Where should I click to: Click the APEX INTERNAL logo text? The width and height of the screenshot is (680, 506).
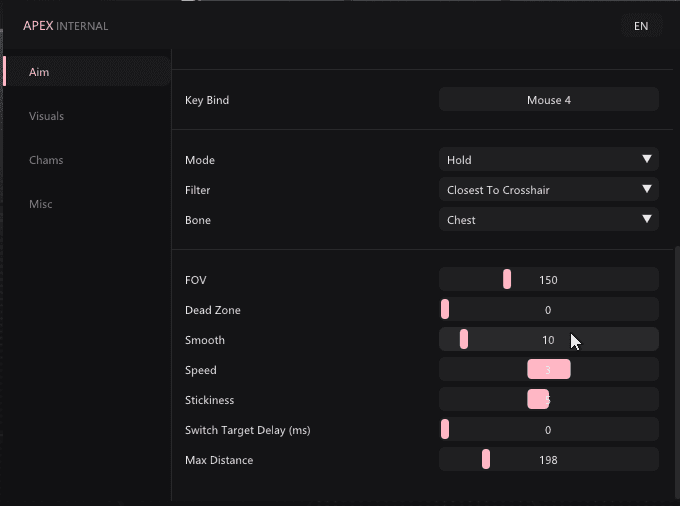pos(65,26)
